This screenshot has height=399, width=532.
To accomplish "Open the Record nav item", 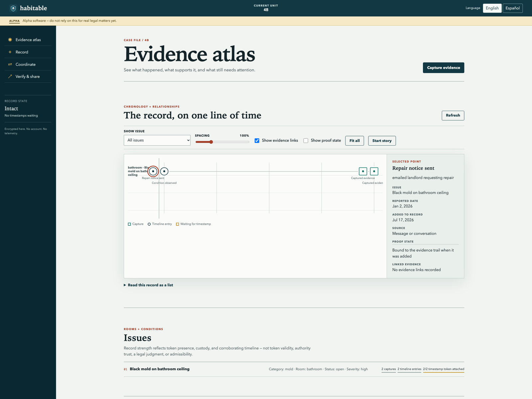I will [28, 52].
